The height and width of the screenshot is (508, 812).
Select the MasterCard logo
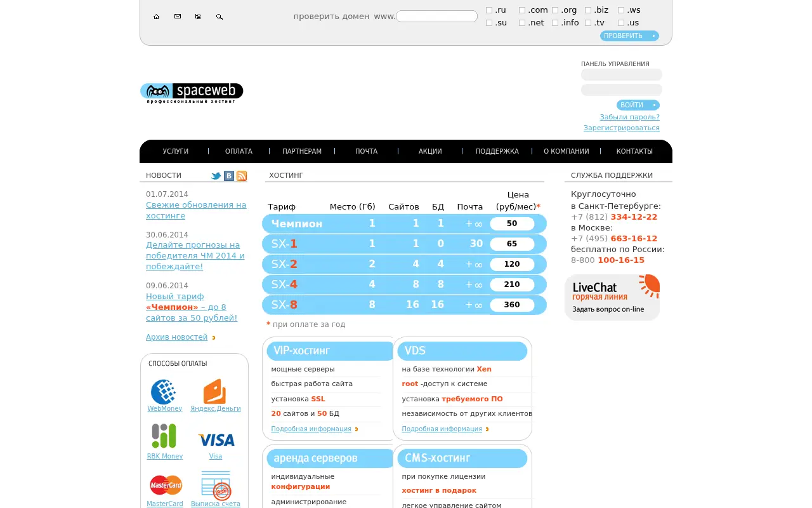166,485
